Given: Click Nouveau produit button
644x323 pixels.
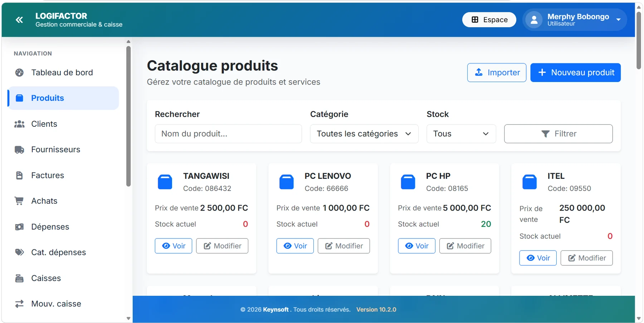Looking at the screenshot, I should pyautogui.click(x=575, y=73).
